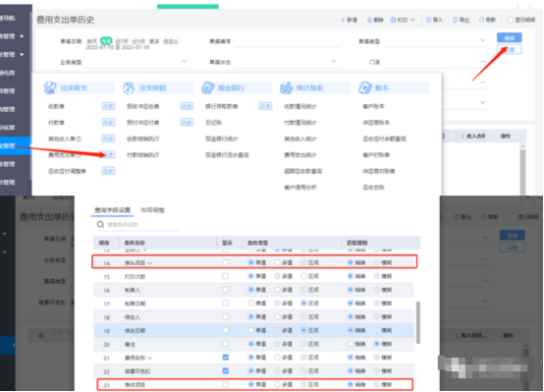Open 日记账 menu entry
The image size is (544, 392).
pyautogui.click(x=213, y=123)
